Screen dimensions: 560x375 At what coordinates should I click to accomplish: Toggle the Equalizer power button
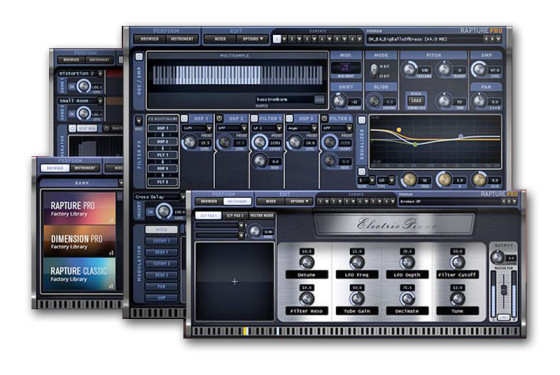point(361,120)
